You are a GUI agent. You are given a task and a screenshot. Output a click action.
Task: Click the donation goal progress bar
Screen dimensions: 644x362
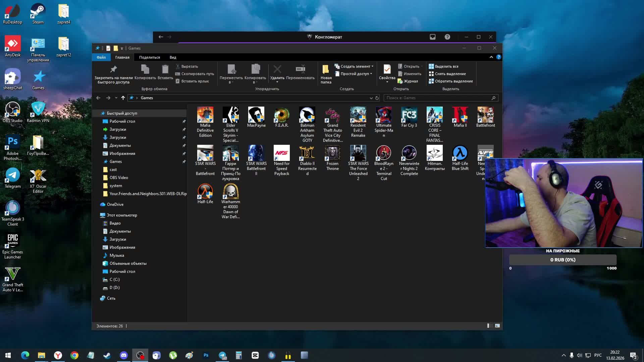click(562, 260)
